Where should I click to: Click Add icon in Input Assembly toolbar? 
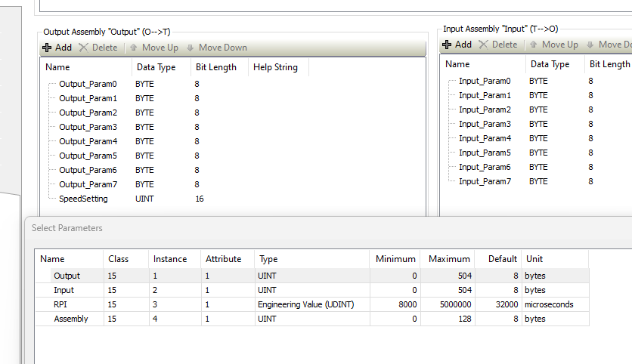pyautogui.click(x=448, y=45)
